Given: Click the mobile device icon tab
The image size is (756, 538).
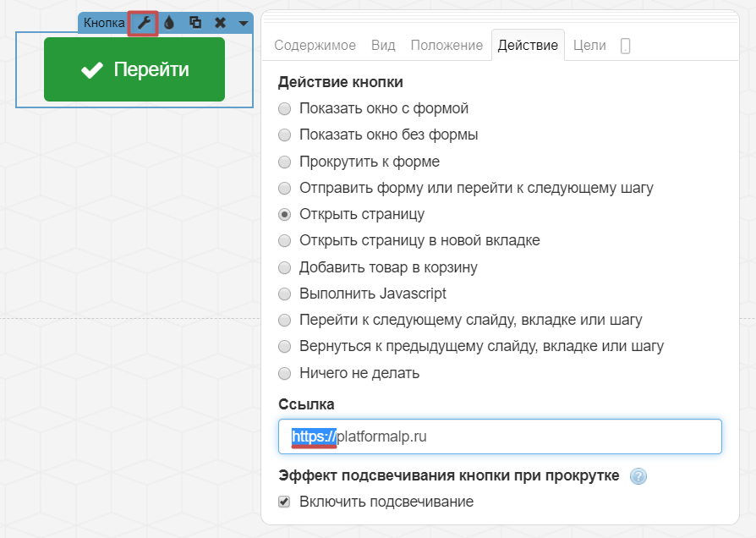Looking at the screenshot, I should [x=625, y=47].
